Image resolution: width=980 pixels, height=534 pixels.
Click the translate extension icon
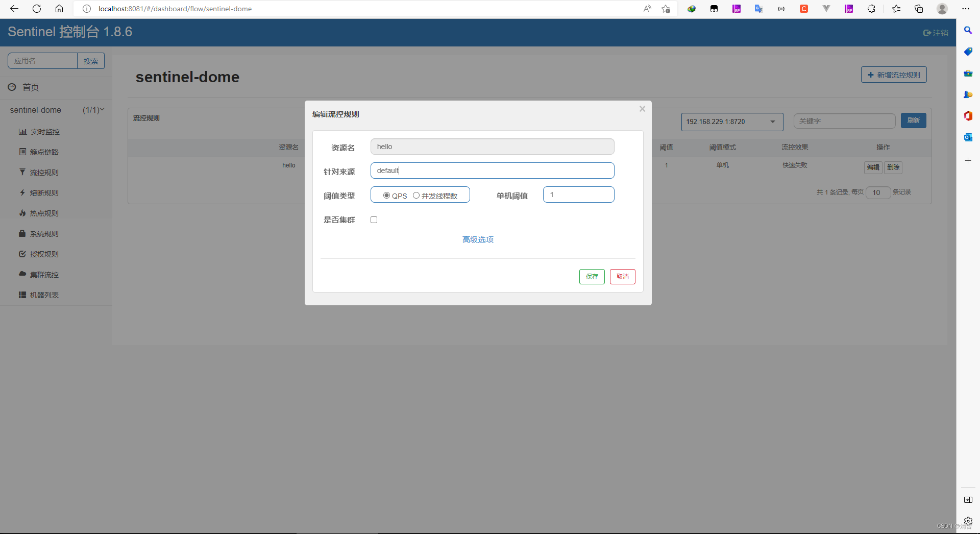click(x=759, y=9)
